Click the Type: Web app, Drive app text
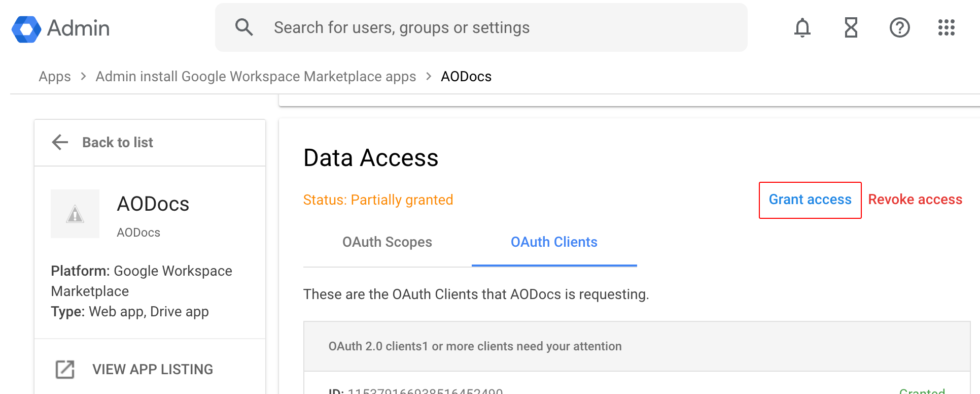The height and width of the screenshot is (394, 980). [130, 312]
